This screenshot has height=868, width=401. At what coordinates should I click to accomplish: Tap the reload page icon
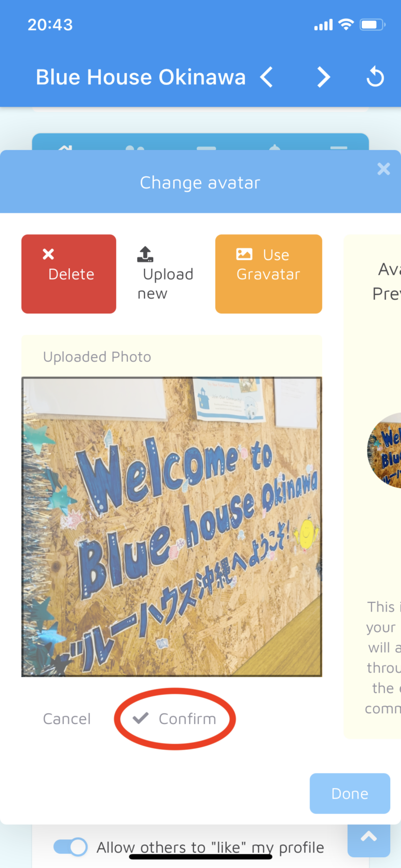pos(375,77)
